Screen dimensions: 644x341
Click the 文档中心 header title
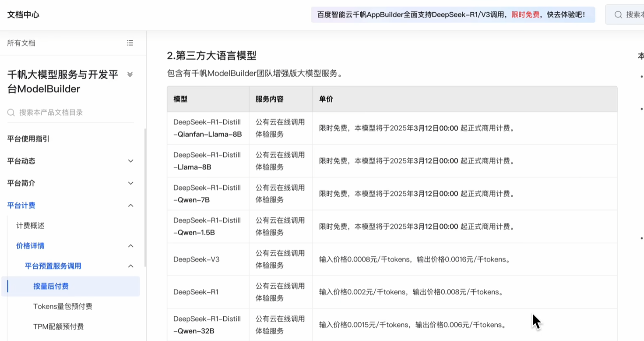point(23,15)
